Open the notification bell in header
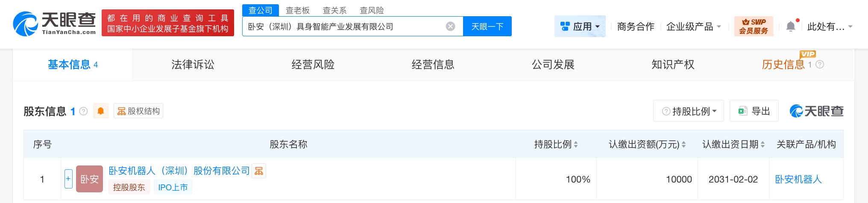868x203 pixels. click(791, 26)
